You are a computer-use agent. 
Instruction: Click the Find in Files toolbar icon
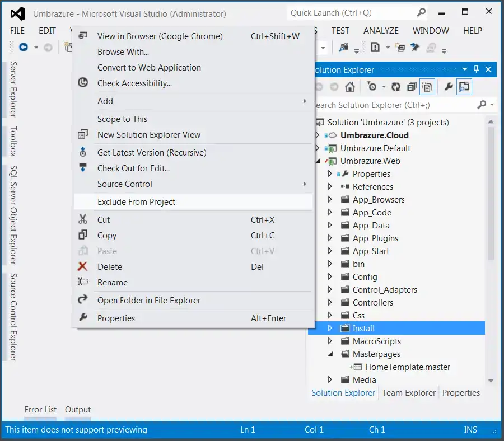point(344,48)
